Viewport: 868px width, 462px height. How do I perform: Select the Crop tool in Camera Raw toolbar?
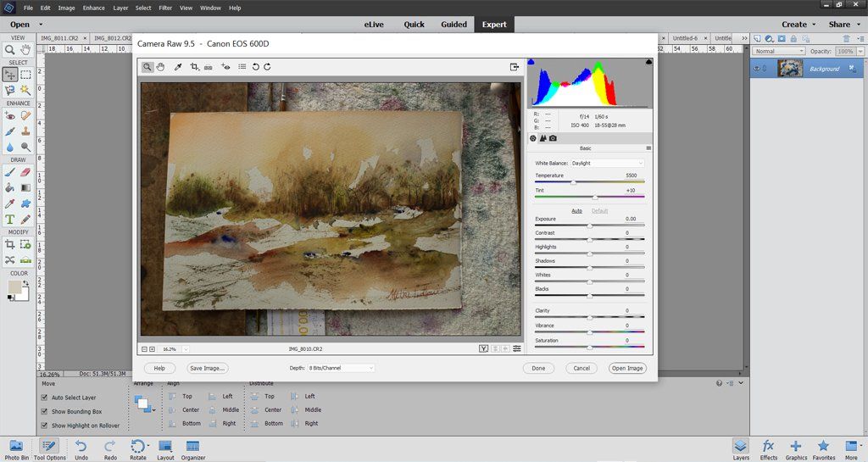(194, 67)
